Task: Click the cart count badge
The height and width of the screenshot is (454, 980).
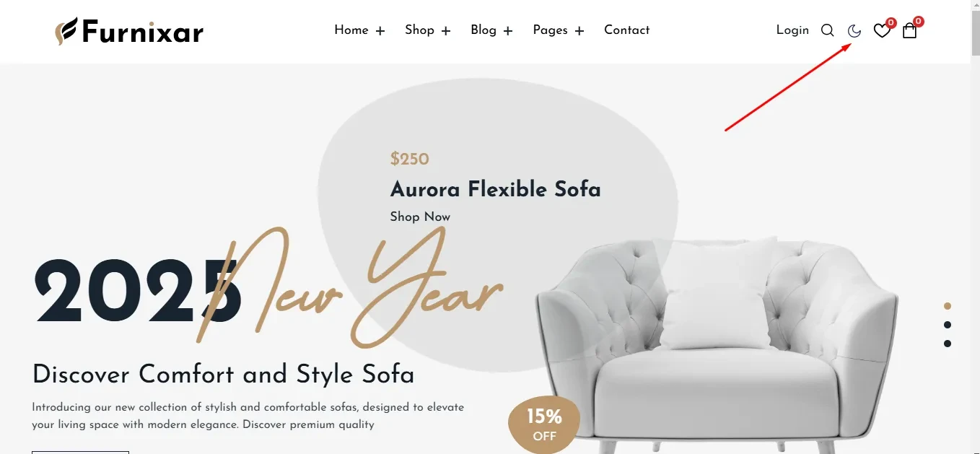Action: 919,22
